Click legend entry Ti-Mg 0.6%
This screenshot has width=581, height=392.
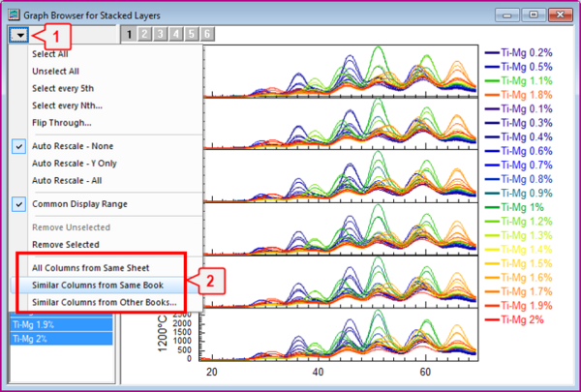click(x=518, y=151)
